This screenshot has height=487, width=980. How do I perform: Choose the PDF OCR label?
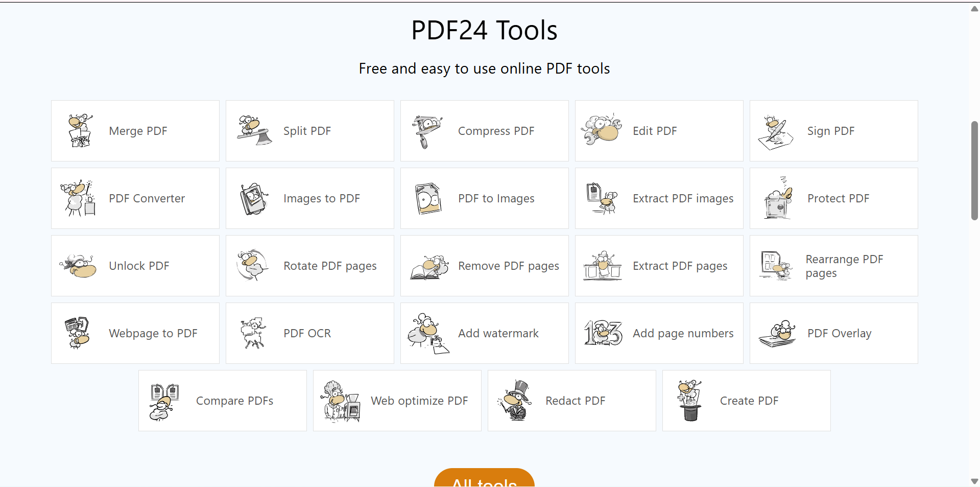point(307,333)
